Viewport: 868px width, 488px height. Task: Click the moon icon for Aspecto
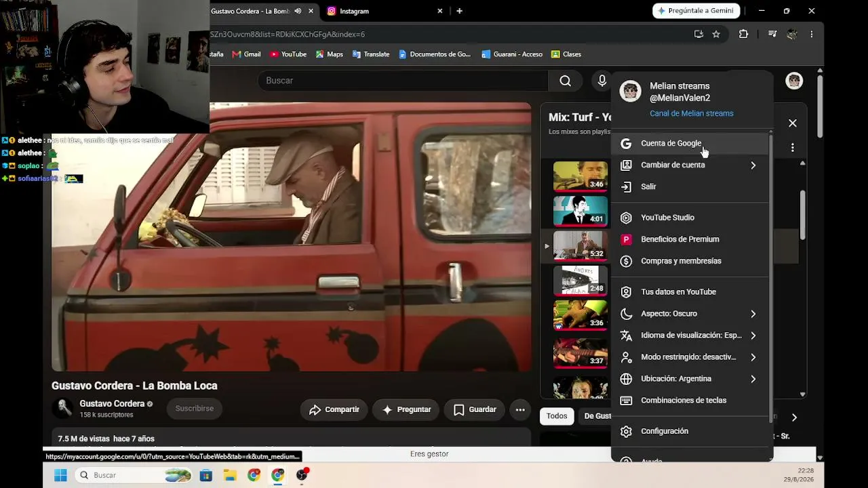pyautogui.click(x=626, y=314)
